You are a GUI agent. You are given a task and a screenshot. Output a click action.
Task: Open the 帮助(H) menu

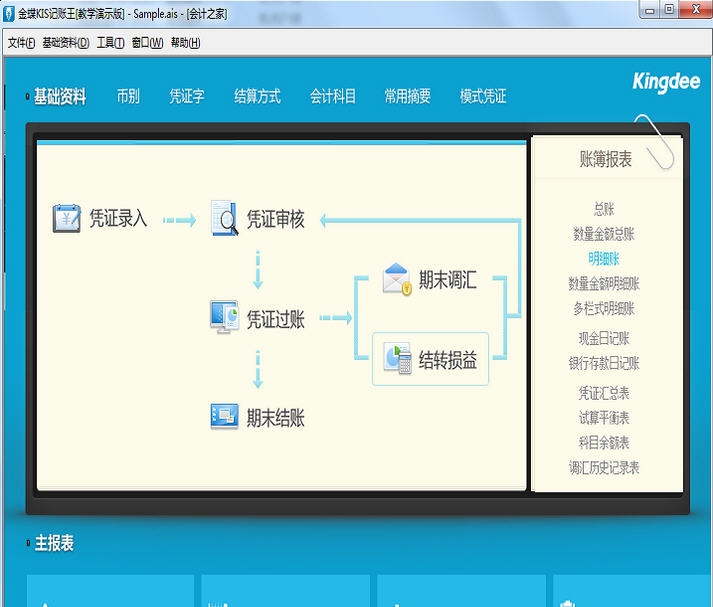click(186, 43)
